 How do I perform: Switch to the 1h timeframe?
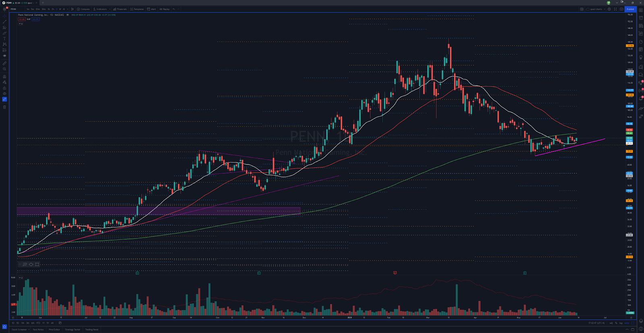(x=49, y=9)
